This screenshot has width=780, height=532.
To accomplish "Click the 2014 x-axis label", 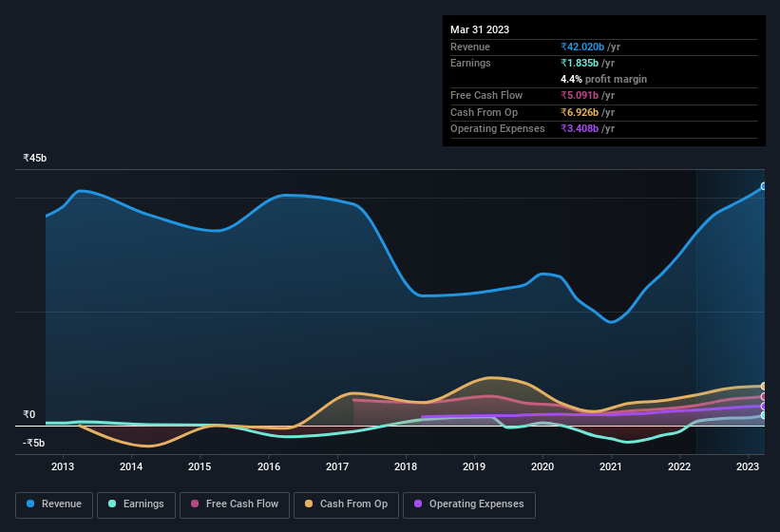I will click(x=131, y=466).
